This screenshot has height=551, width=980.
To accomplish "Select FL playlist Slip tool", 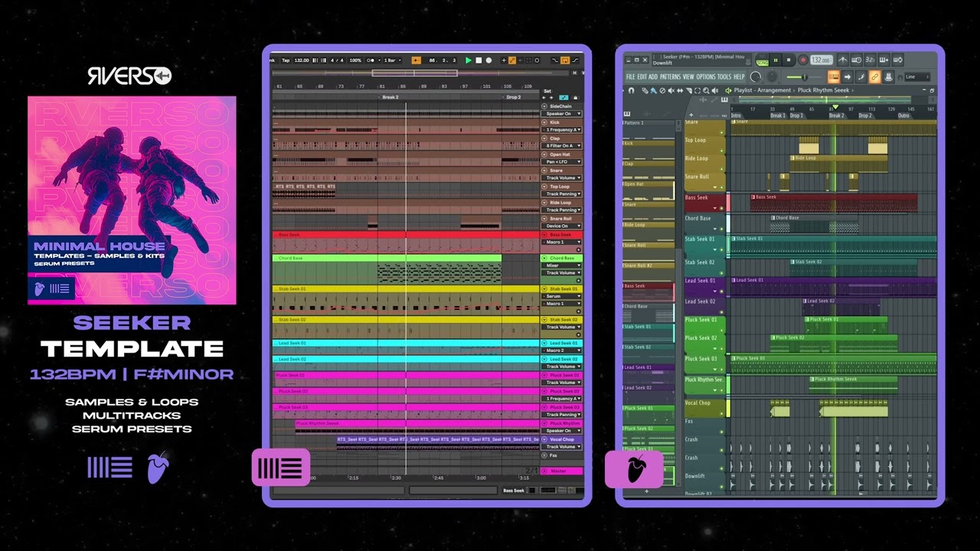I will click(x=680, y=90).
